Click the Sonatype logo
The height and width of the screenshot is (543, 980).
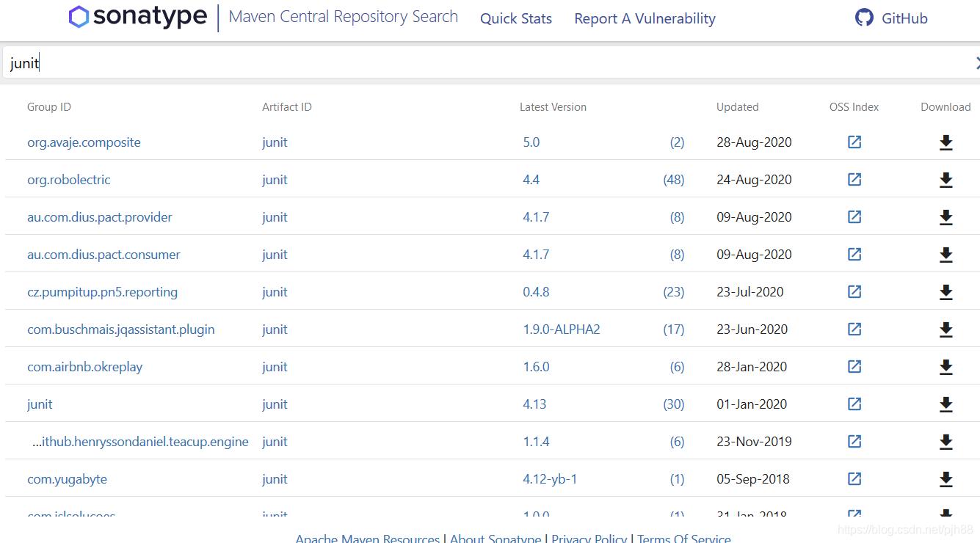point(138,17)
